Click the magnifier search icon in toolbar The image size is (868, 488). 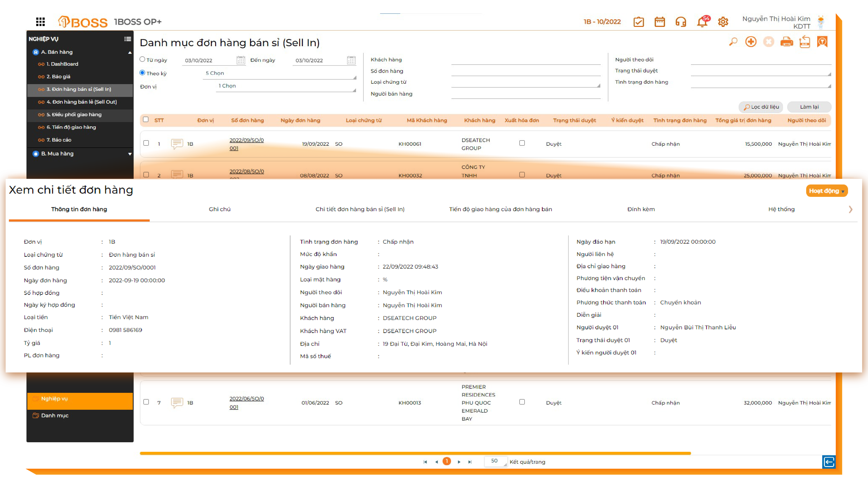(x=733, y=42)
